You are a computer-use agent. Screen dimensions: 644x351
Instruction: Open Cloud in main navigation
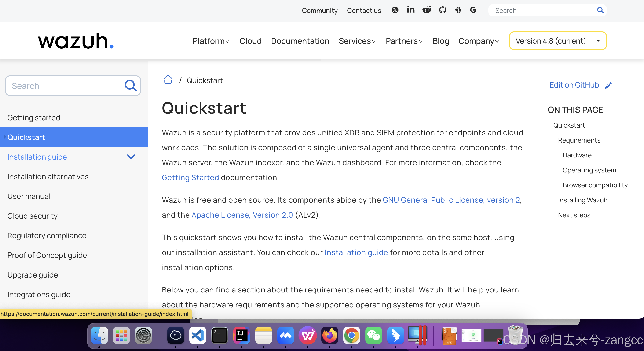[x=250, y=41]
